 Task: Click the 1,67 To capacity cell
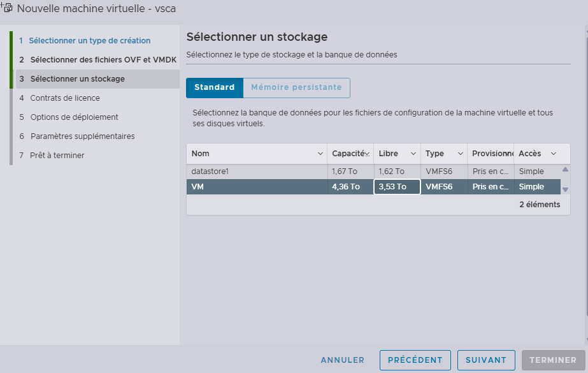[350, 172]
